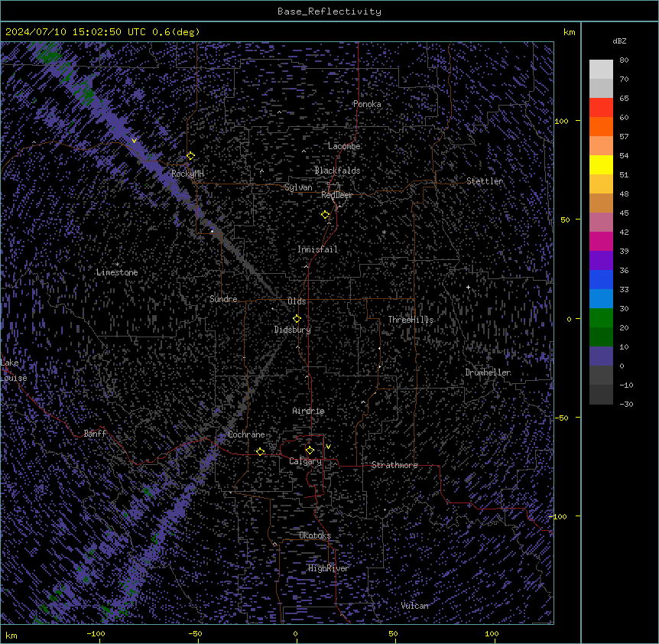Click the Ponoka city label
Screen dimensions: 659x644
pos(367,104)
